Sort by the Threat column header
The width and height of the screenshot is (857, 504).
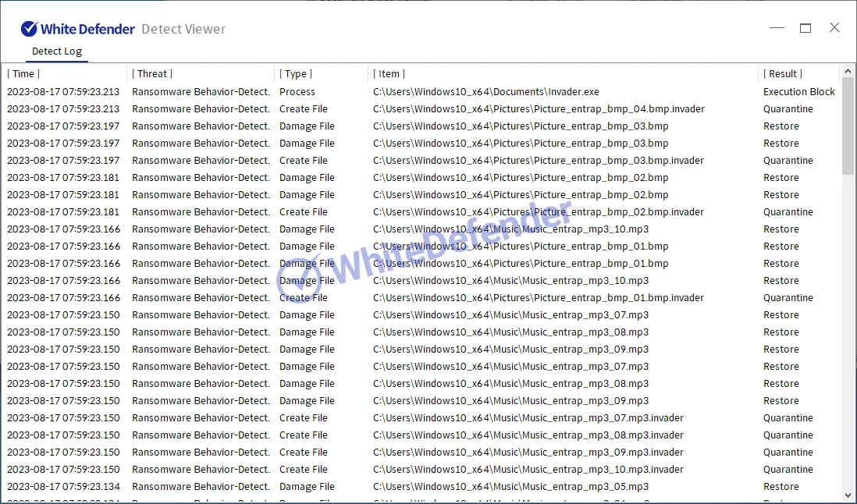pyautogui.click(x=151, y=74)
